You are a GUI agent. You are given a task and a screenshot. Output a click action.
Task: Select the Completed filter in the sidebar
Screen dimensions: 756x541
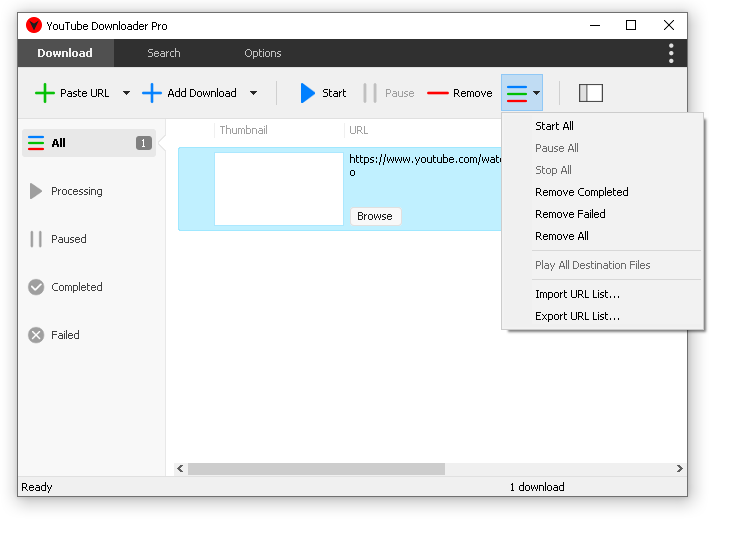[x=89, y=287]
